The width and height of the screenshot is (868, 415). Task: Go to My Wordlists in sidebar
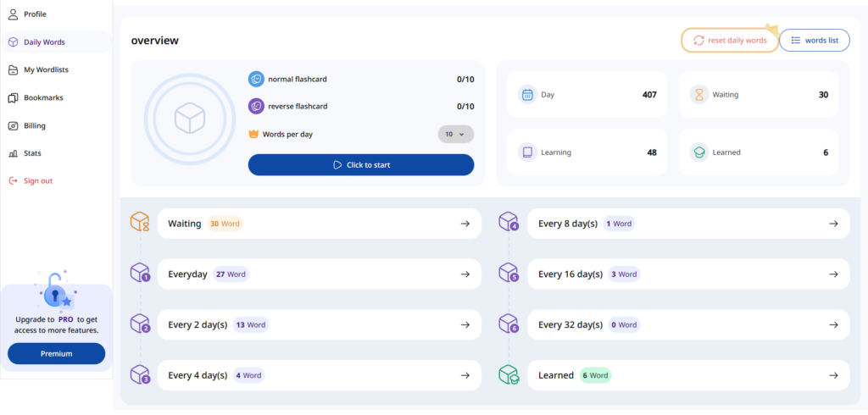(x=46, y=69)
